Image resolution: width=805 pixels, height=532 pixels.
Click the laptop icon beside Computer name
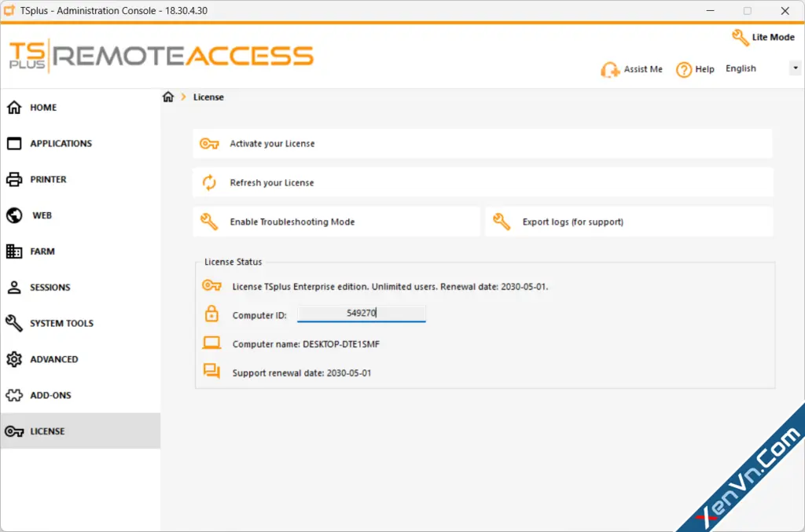coord(211,343)
